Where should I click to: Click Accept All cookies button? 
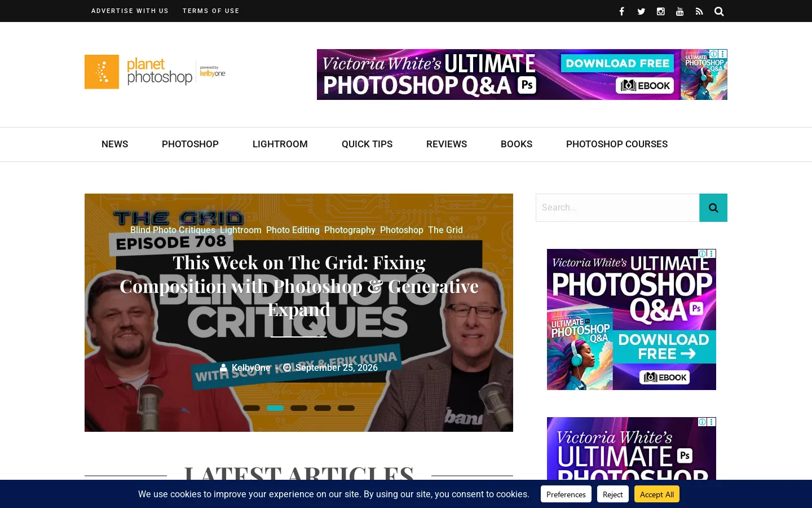pos(657,494)
